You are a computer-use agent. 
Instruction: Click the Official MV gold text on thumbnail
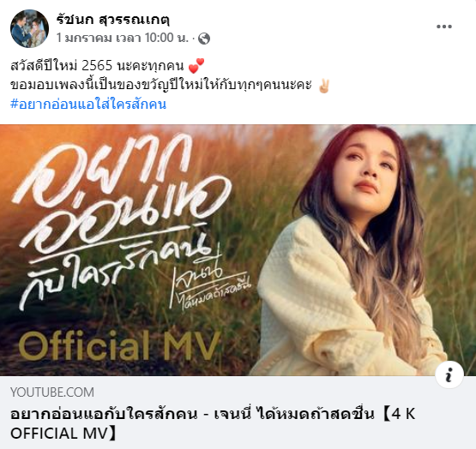tap(119, 346)
